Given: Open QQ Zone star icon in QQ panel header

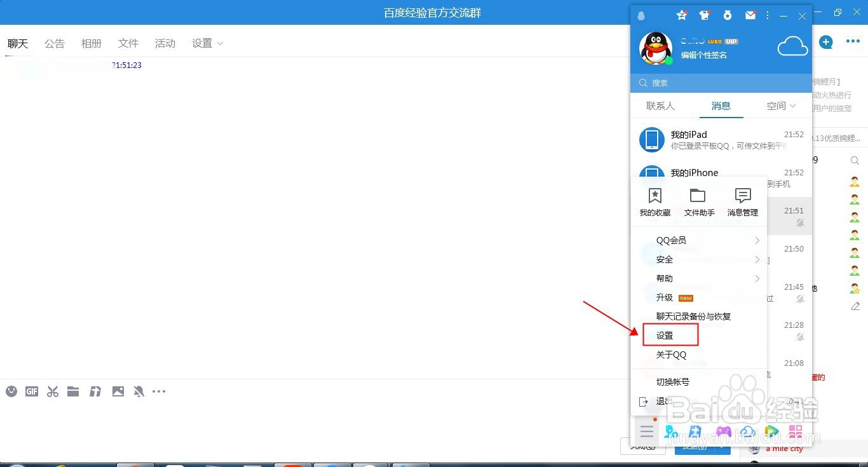Looking at the screenshot, I should tap(682, 15).
